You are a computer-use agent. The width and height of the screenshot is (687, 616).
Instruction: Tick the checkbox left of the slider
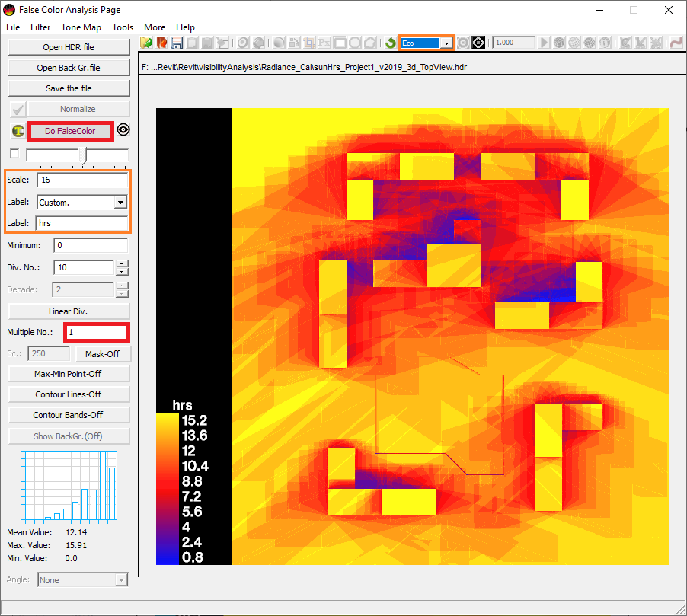(x=14, y=153)
